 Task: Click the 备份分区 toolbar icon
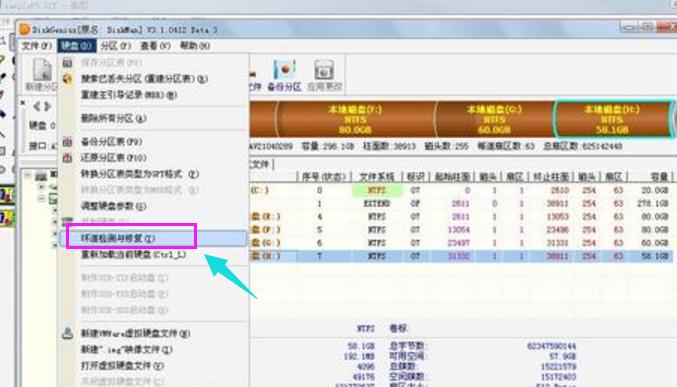(x=285, y=76)
